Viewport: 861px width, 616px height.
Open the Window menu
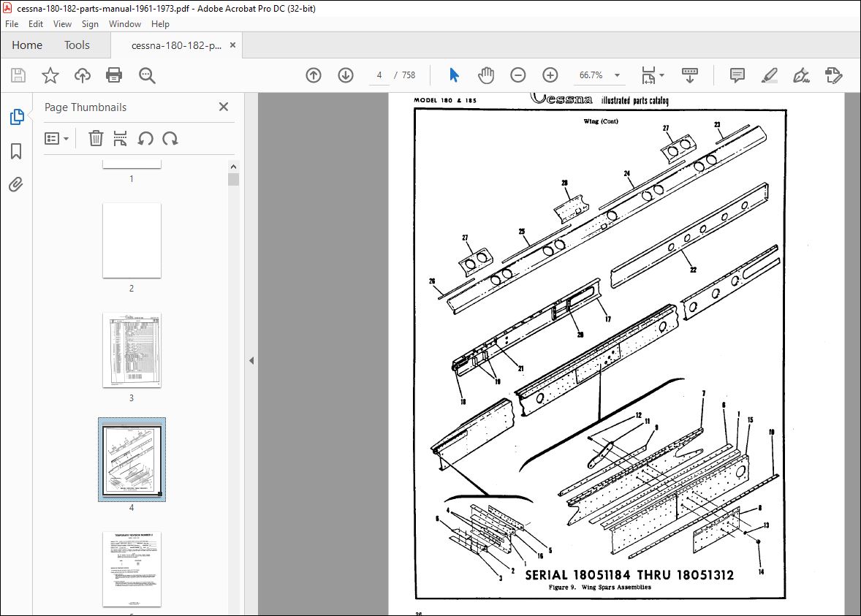[x=125, y=24]
